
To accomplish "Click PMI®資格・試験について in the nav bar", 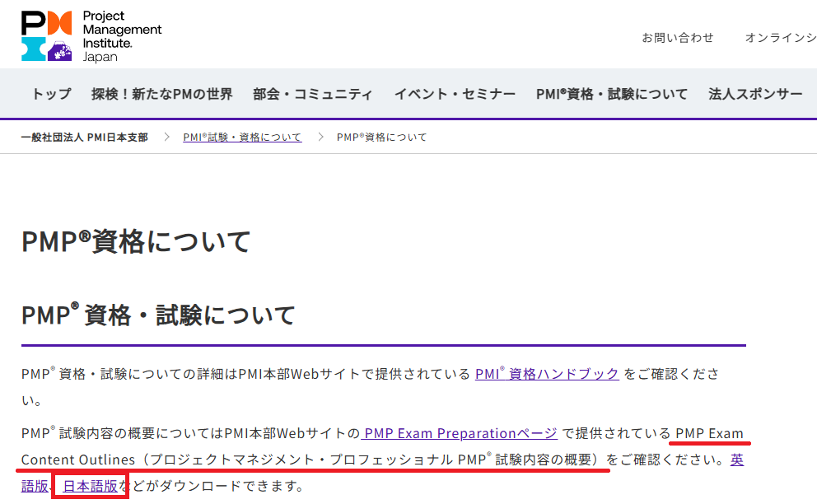I will pos(611,94).
